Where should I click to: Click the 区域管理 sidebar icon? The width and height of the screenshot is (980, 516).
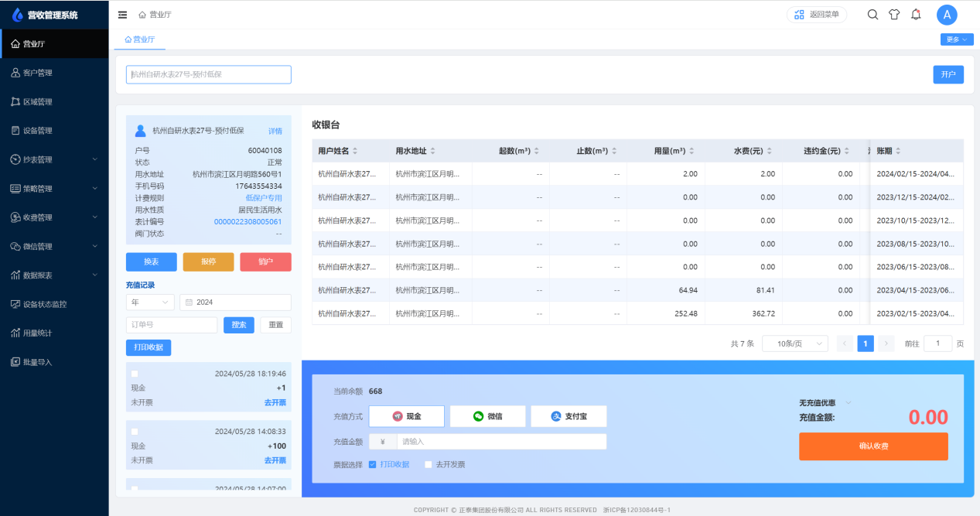pos(15,101)
